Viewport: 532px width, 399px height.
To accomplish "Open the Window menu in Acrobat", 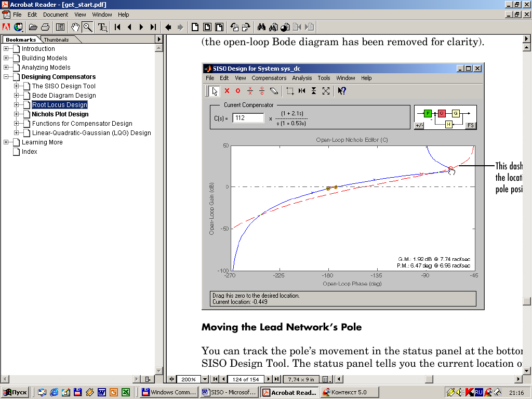I will [102, 15].
